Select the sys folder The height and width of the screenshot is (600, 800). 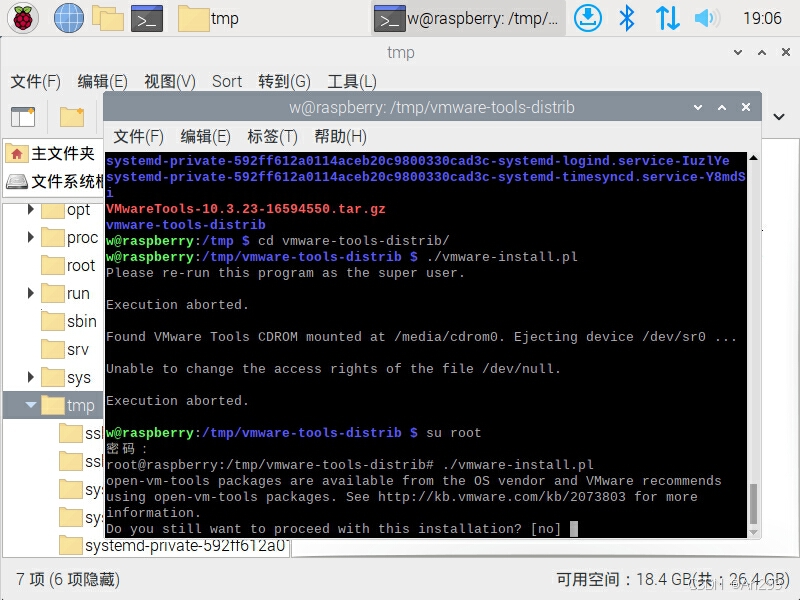(66, 378)
